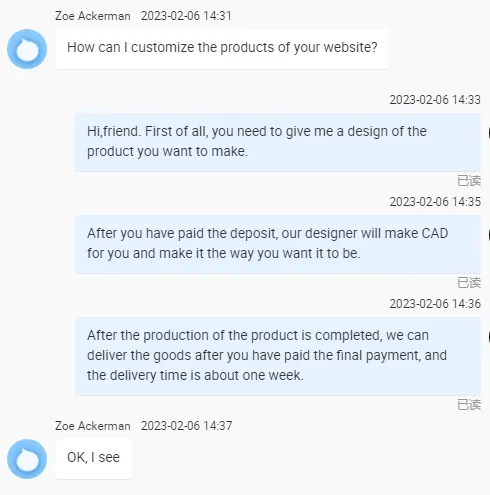The image size is (490, 495).
Task: Click Zoe Ackerman name above last message
Action: (93, 426)
